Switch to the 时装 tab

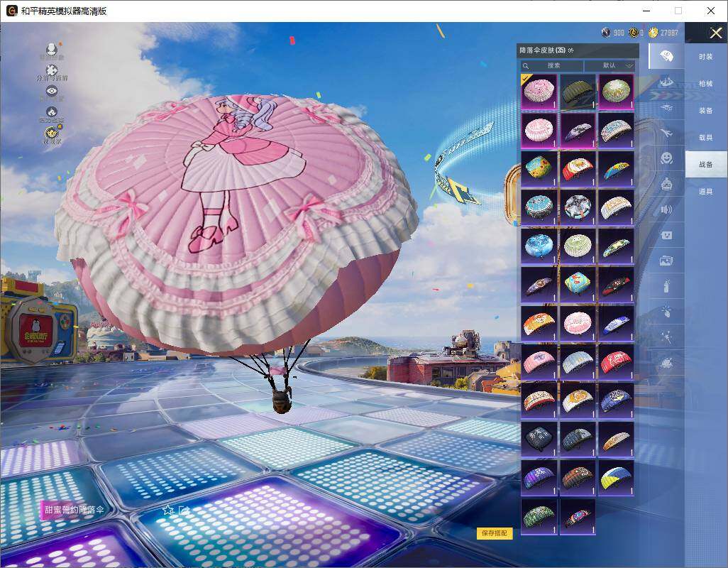[705, 57]
